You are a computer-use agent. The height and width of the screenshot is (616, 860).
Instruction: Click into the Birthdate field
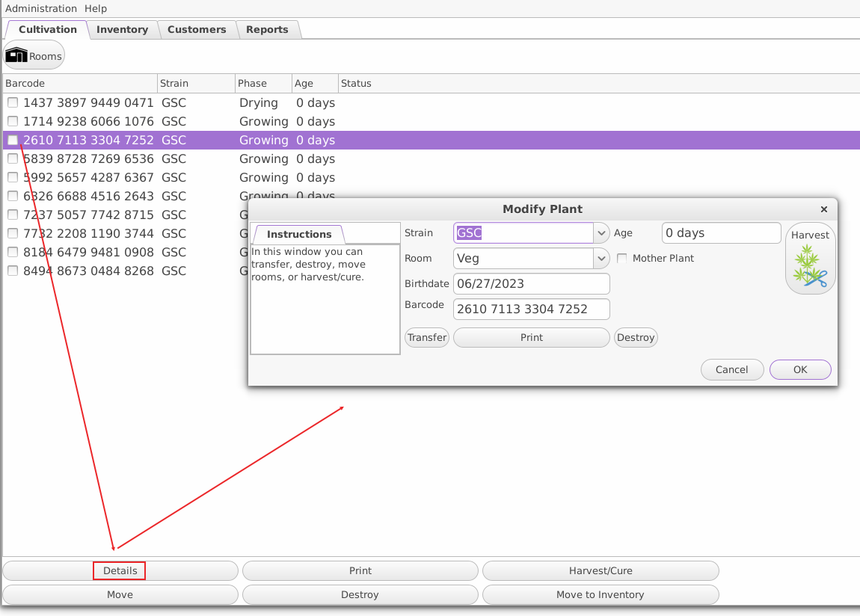click(x=531, y=284)
